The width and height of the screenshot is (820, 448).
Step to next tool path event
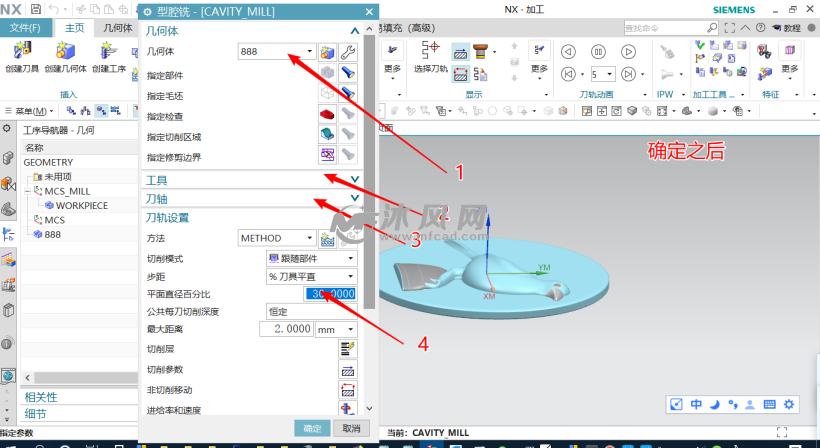point(628,74)
